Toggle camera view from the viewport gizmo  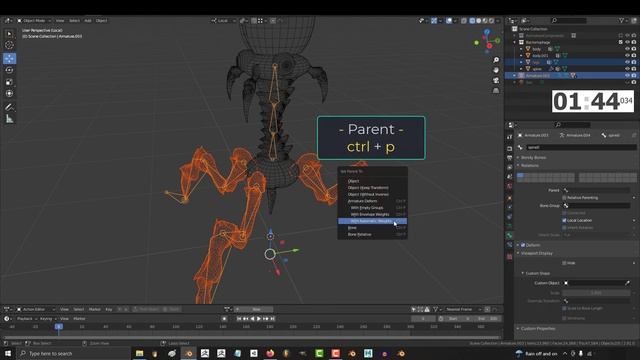pos(496,80)
